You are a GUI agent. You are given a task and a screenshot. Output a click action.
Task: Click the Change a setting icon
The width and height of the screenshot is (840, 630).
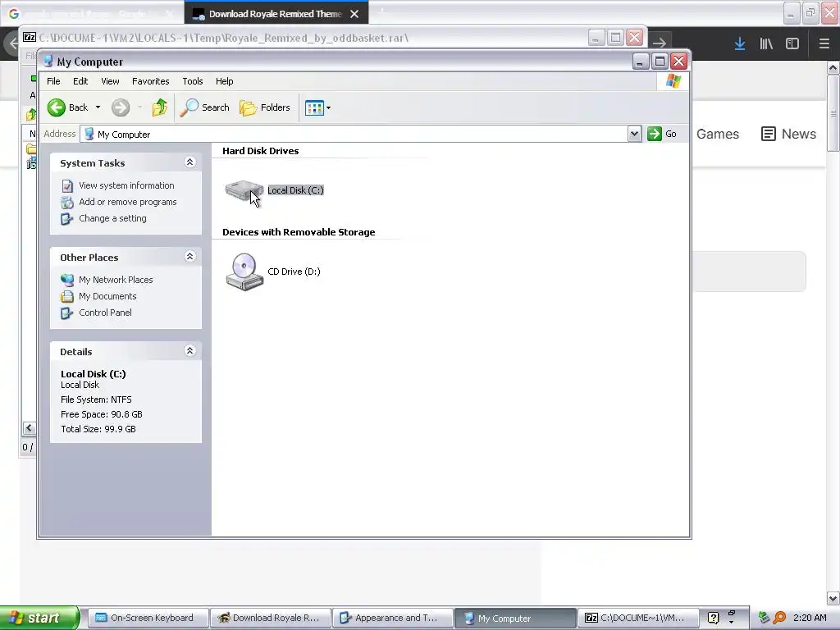point(67,219)
